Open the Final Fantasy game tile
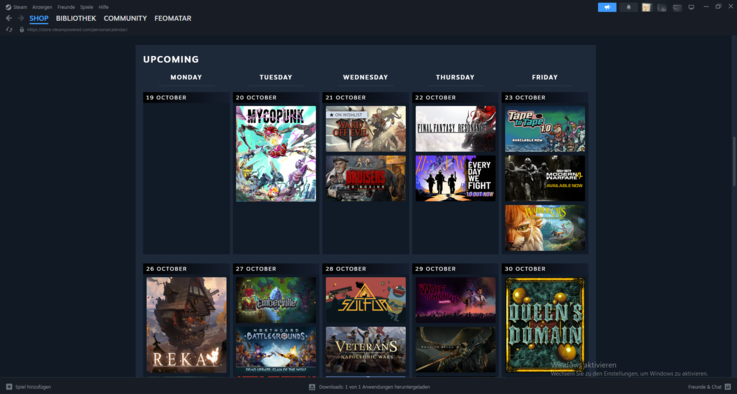The image size is (737, 394). 455,129
